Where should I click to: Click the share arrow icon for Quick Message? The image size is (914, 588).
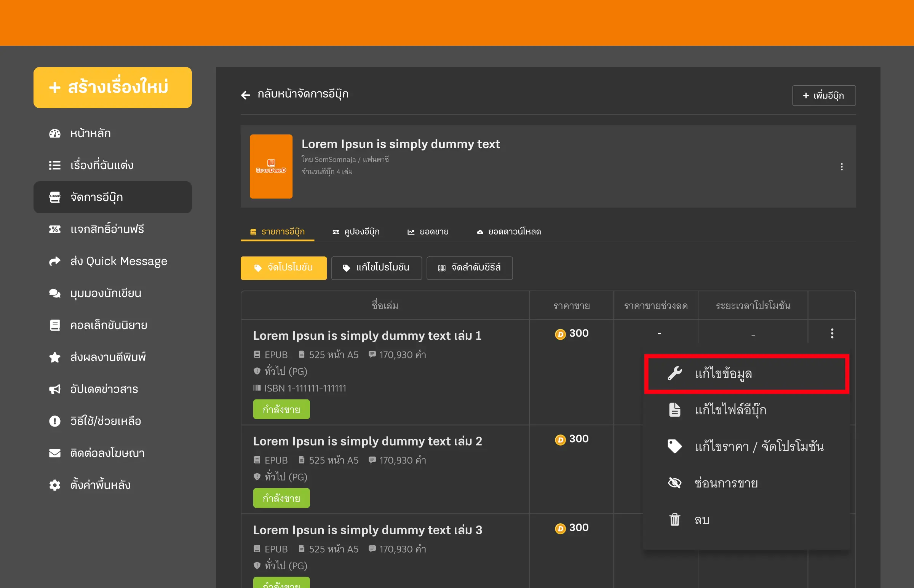(54, 261)
